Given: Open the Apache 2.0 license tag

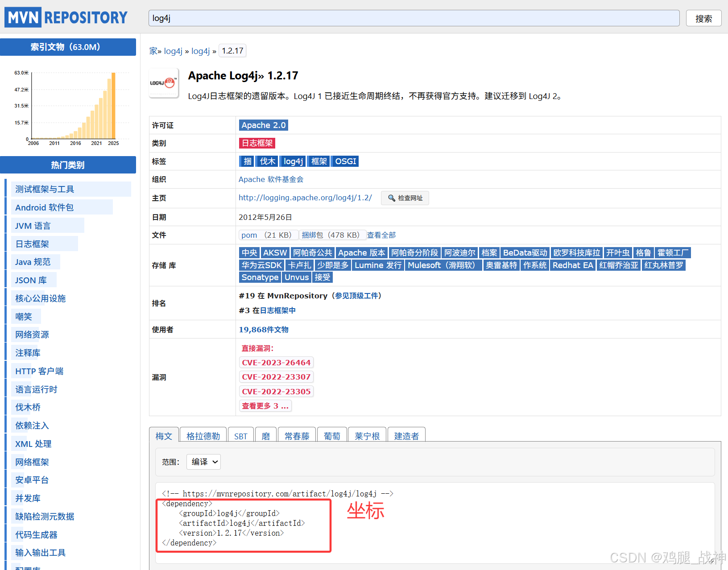Looking at the screenshot, I should (x=264, y=125).
